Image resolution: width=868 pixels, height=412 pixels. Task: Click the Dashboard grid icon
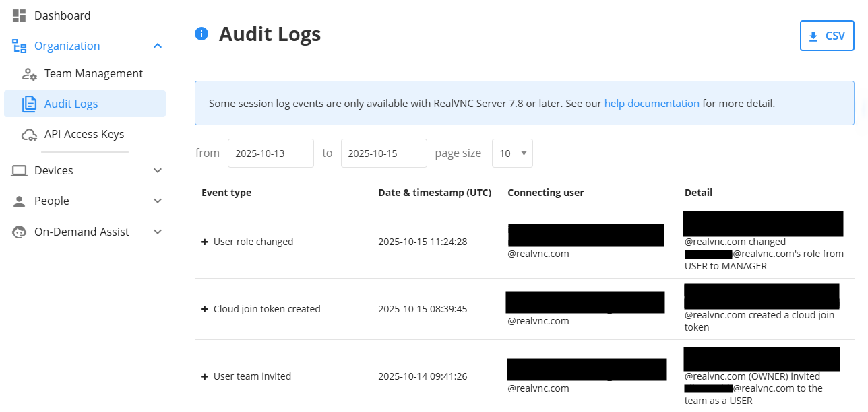click(x=19, y=15)
